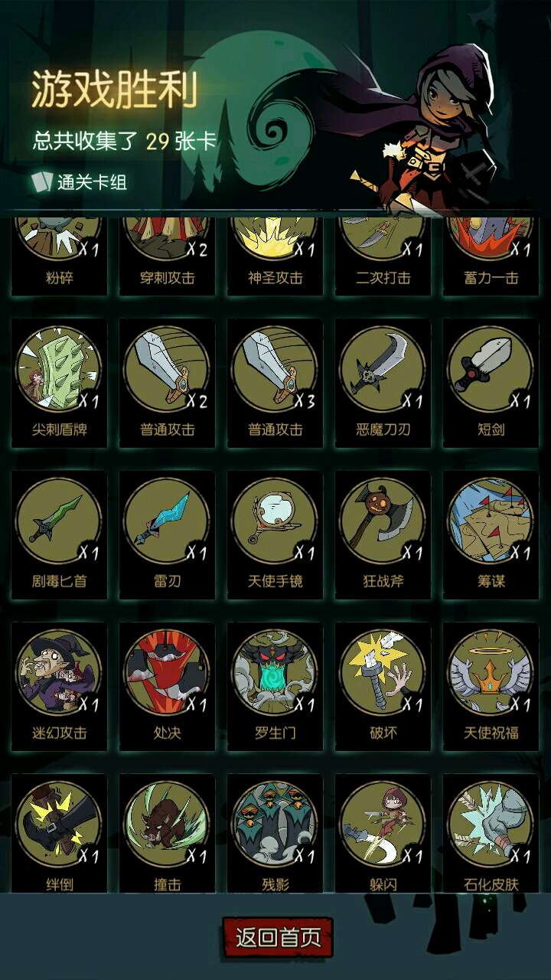
Task: Tap the 狂战斧 berserker axe card
Action: click(383, 534)
